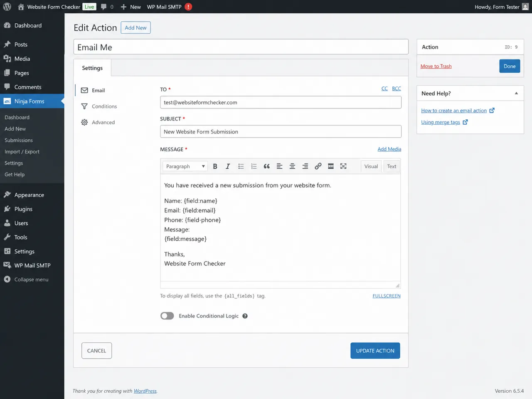Collapse the Need Help panel
Viewport: 532px width, 399px height.
tap(516, 93)
